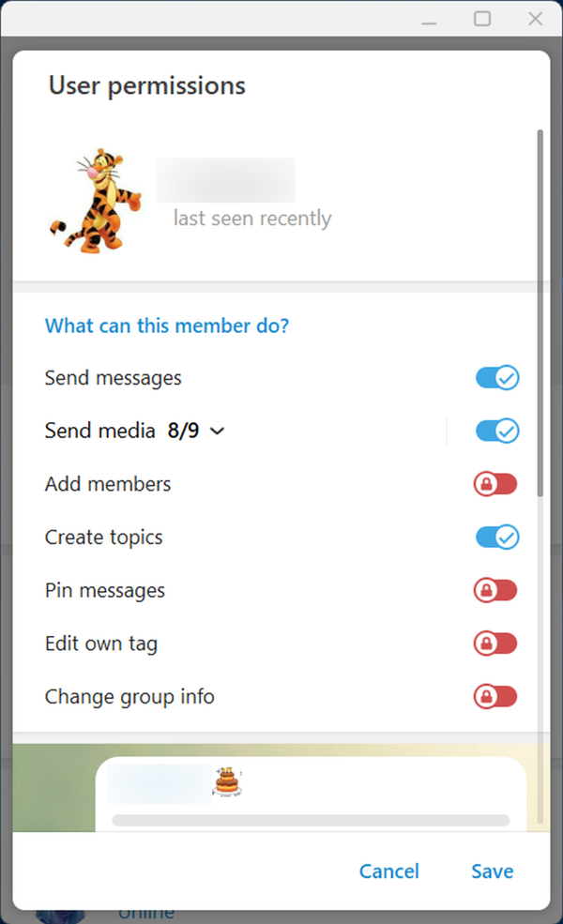Click the lock icon on Pin messages

coord(486,591)
